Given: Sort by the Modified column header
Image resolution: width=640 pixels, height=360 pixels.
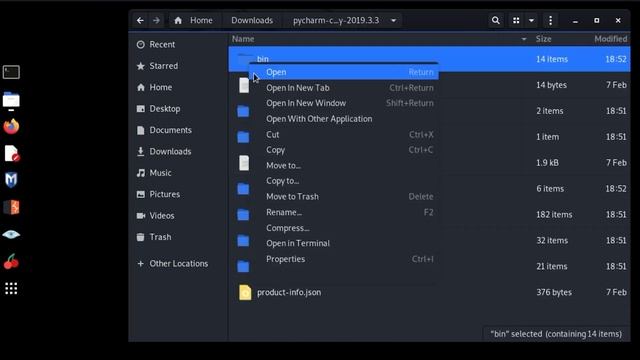Looking at the screenshot, I should point(611,39).
